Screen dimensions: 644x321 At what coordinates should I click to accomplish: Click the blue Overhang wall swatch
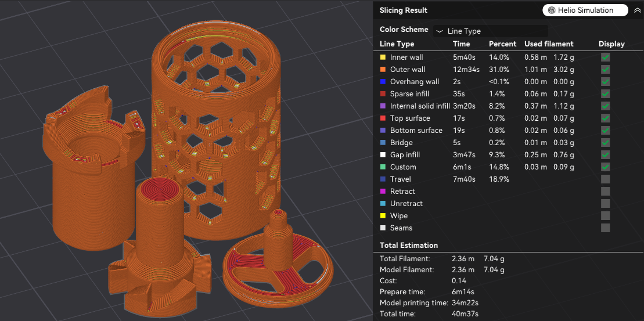point(383,82)
